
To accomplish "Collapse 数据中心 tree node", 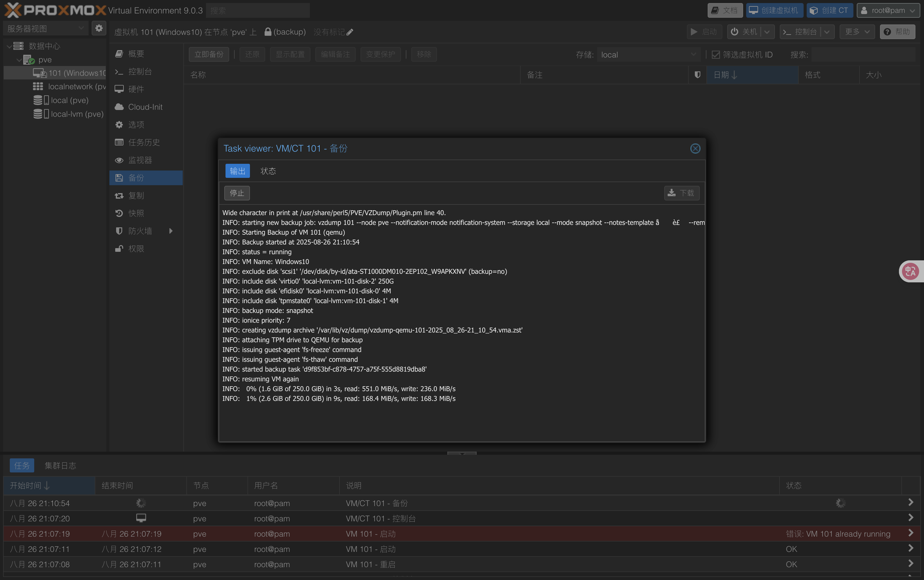I will pyautogui.click(x=9, y=46).
